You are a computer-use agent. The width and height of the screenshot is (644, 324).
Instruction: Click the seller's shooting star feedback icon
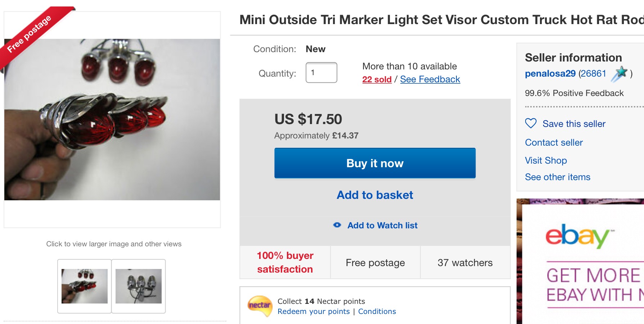point(620,73)
